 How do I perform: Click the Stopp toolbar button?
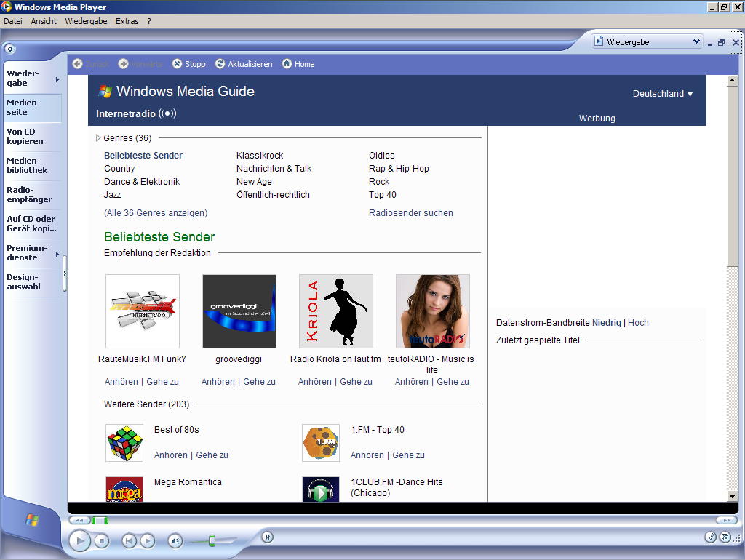coord(188,64)
